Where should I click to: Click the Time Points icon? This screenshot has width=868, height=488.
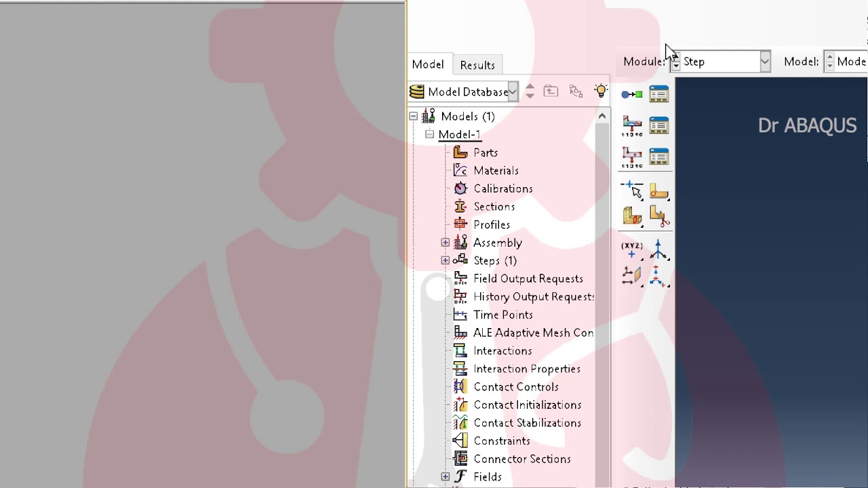(460, 314)
